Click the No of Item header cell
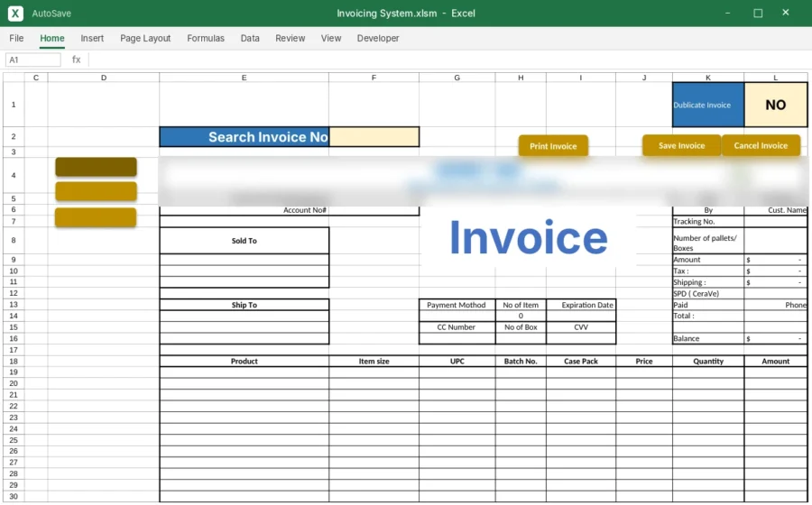812x505 pixels. (521, 305)
